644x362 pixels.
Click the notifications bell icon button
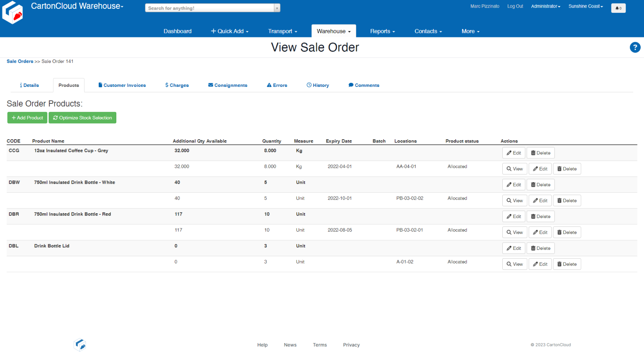618,8
